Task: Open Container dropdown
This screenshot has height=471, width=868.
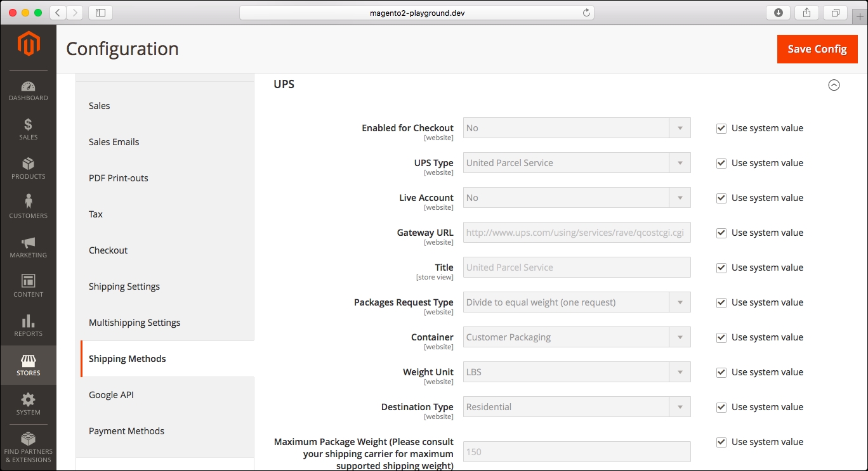Action: tap(577, 337)
